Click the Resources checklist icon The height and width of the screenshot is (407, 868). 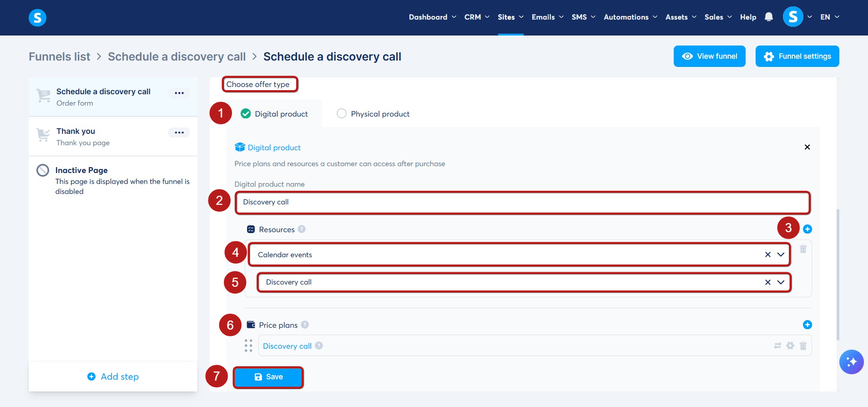[x=251, y=229]
